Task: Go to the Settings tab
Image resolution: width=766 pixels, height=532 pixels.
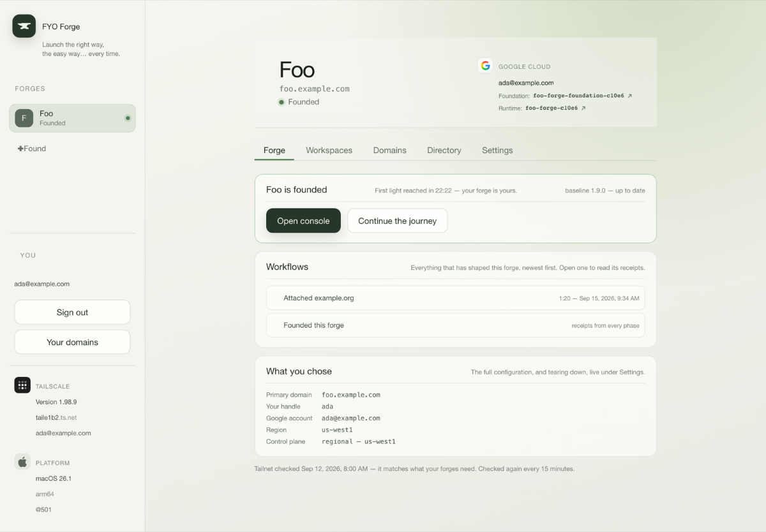Action: (x=497, y=151)
